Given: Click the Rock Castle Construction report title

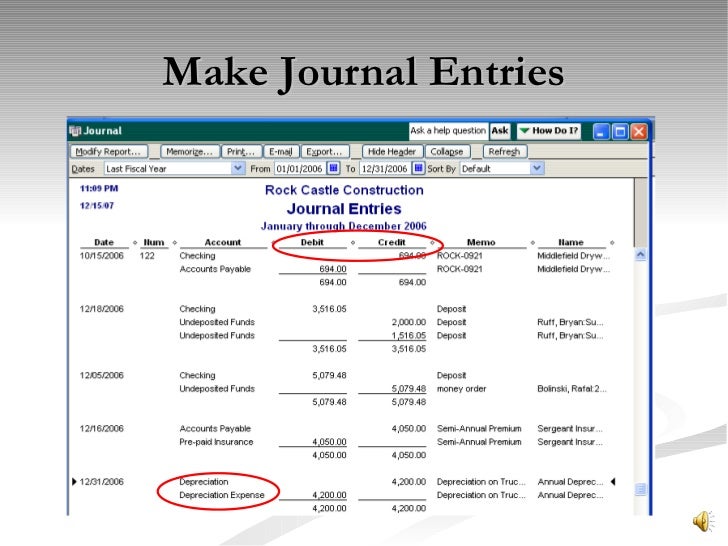Looking at the screenshot, I should 344,190.
